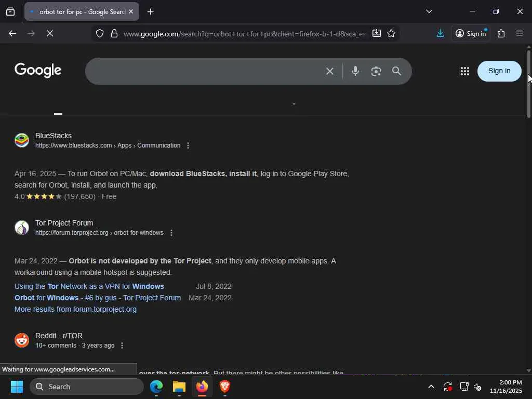Open Firefox downloads panel
The height and width of the screenshot is (399, 532).
[440, 33]
